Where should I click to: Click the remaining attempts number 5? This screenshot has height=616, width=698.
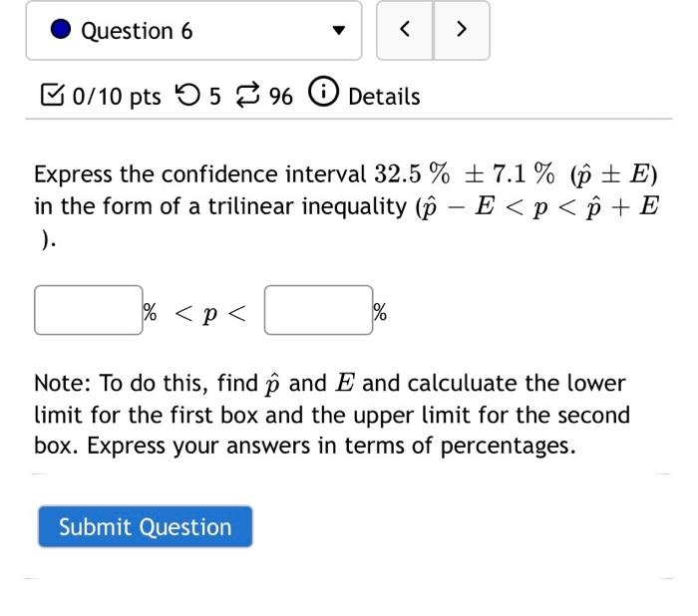[215, 97]
